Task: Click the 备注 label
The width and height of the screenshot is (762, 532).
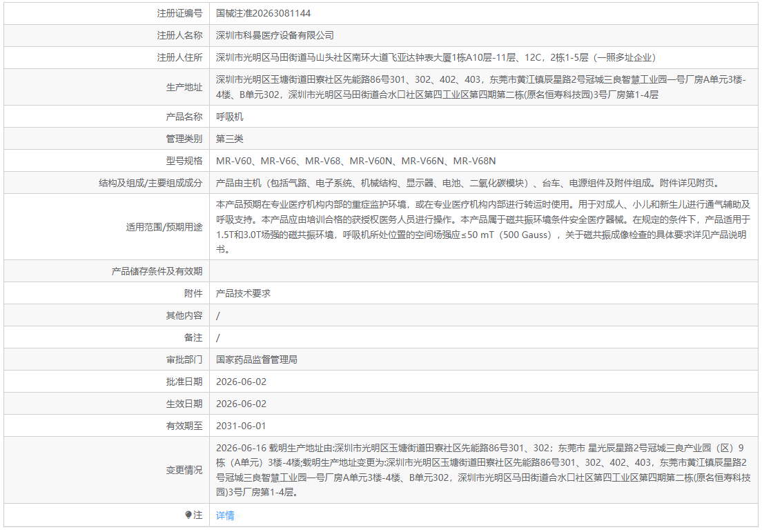Action: (193, 337)
